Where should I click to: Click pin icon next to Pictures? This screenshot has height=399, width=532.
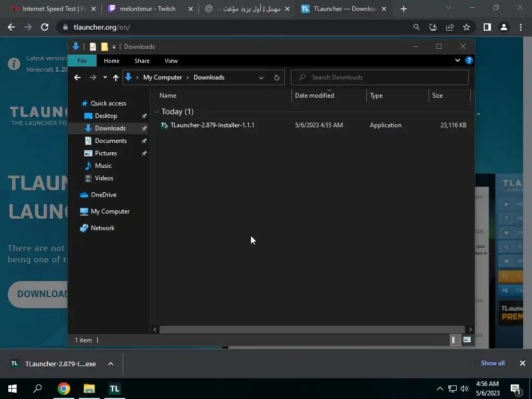pyautogui.click(x=144, y=153)
